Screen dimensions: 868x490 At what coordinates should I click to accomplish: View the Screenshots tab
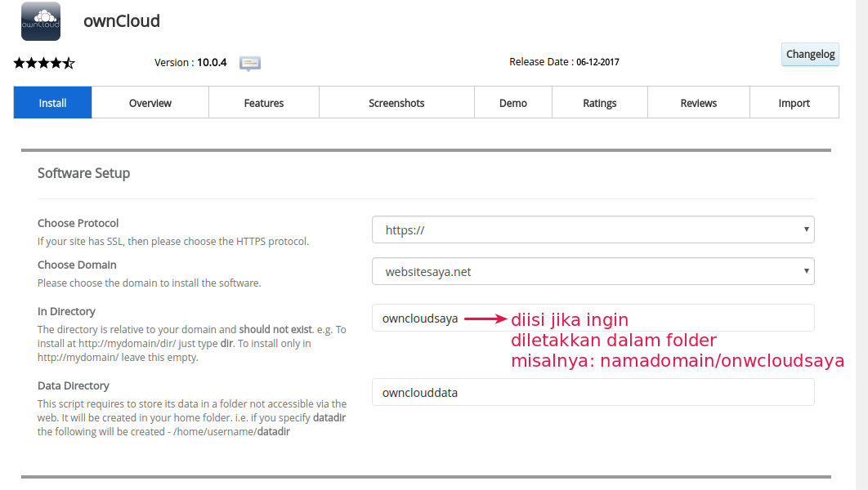tap(396, 103)
